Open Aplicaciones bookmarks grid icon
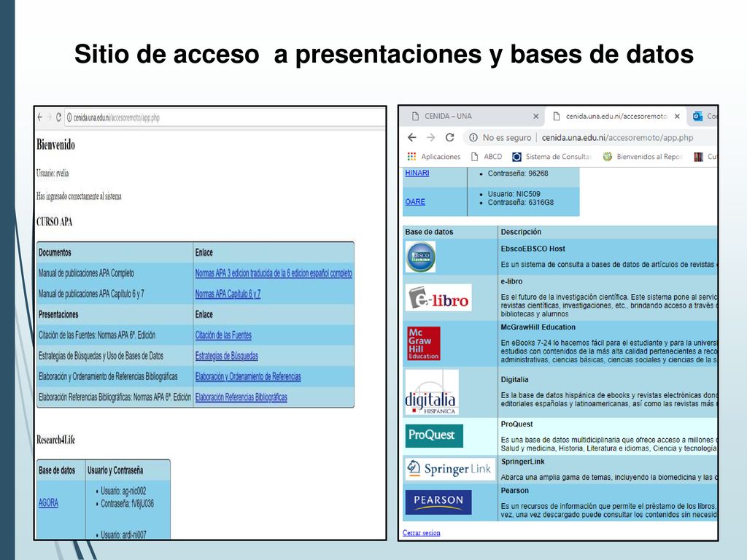Image resolution: width=747 pixels, height=560 pixels. click(x=411, y=157)
